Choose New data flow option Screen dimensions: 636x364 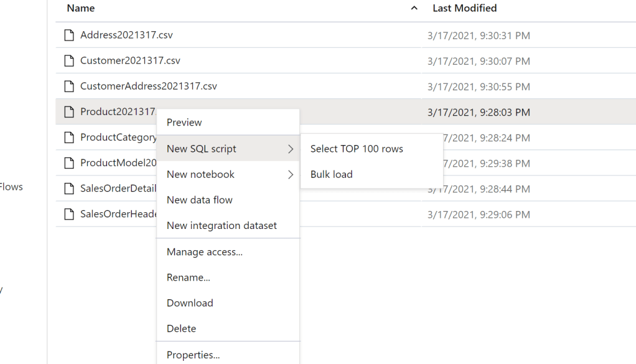click(x=199, y=200)
